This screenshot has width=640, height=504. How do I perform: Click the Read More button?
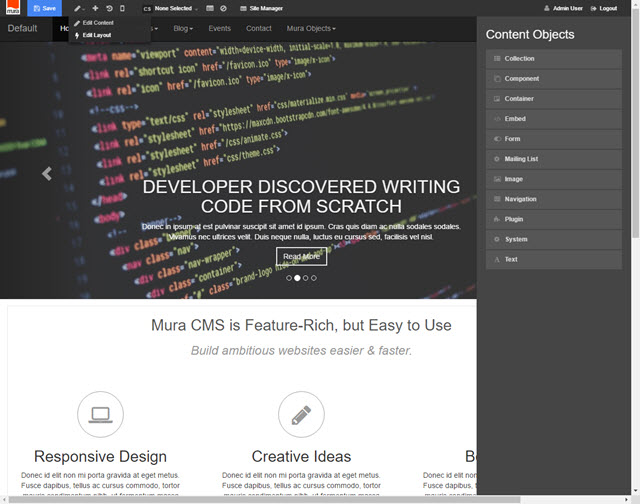click(302, 256)
